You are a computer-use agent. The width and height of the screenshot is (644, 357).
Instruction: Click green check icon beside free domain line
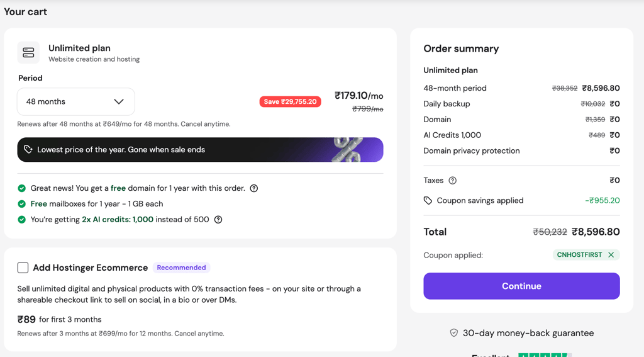point(22,188)
